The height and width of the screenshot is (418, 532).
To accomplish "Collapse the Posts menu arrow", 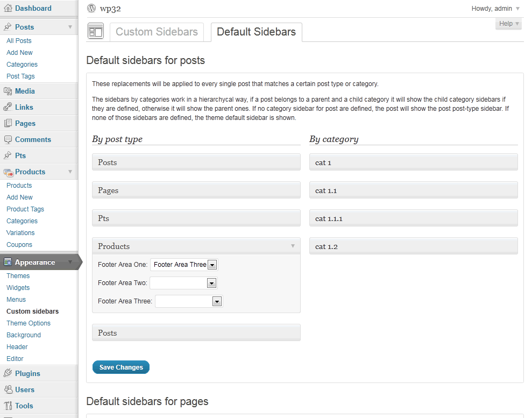I will point(70,27).
